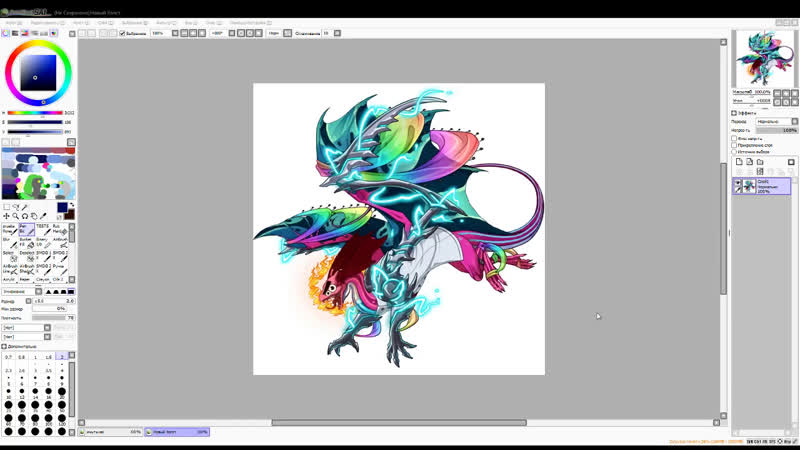Toggle the selection display checkbox in toolbar
Viewport: 800px width, 450px height.
pos(122,33)
